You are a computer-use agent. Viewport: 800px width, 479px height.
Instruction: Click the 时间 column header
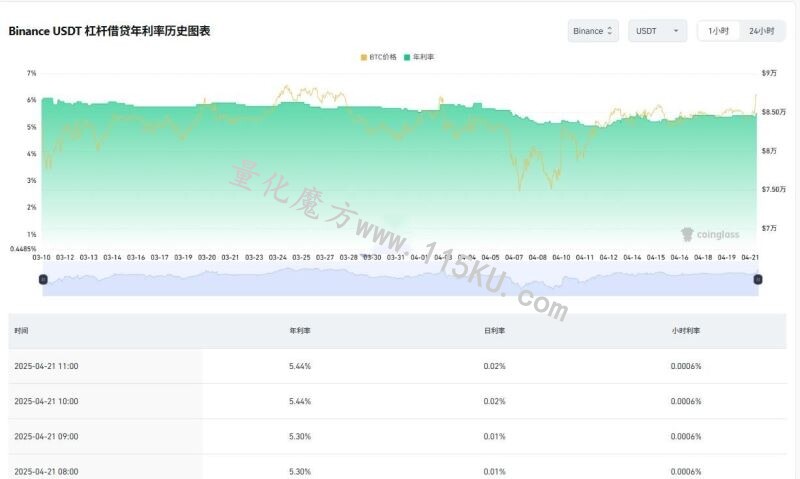point(21,331)
